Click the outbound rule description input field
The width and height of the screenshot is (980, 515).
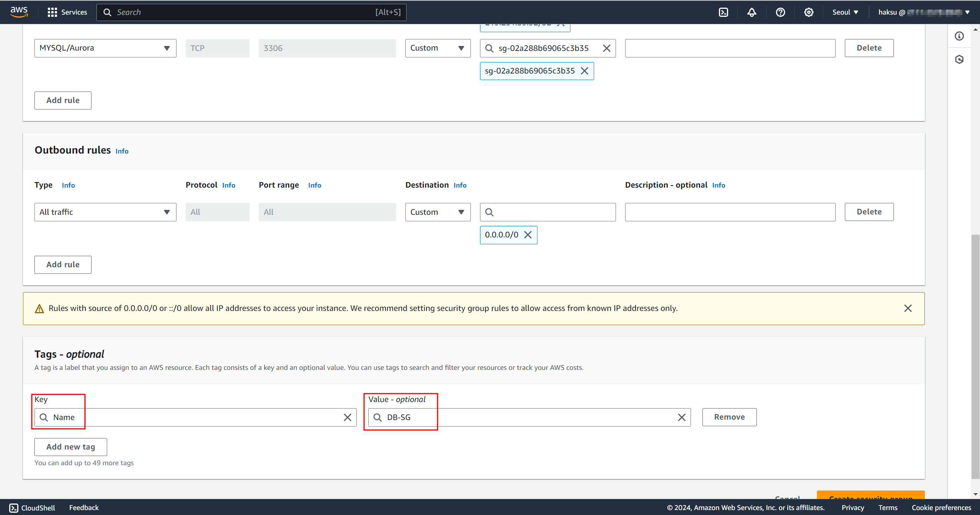[730, 212]
